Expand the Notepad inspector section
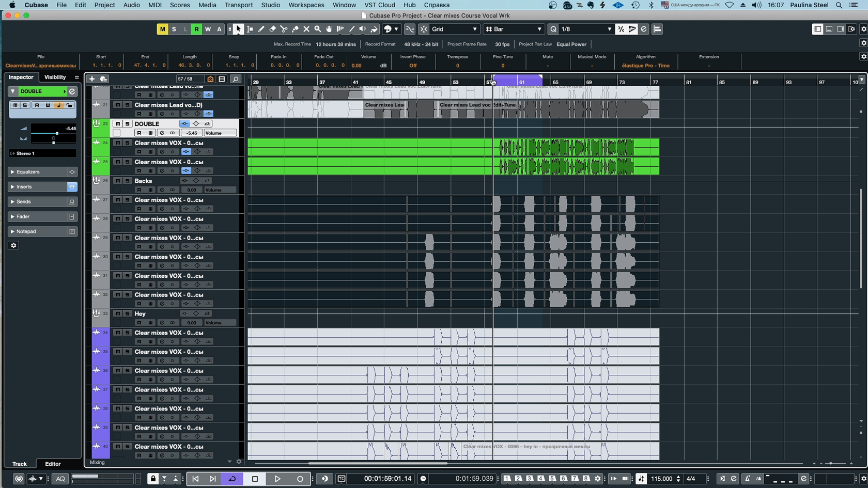868x488 pixels. (x=38, y=231)
